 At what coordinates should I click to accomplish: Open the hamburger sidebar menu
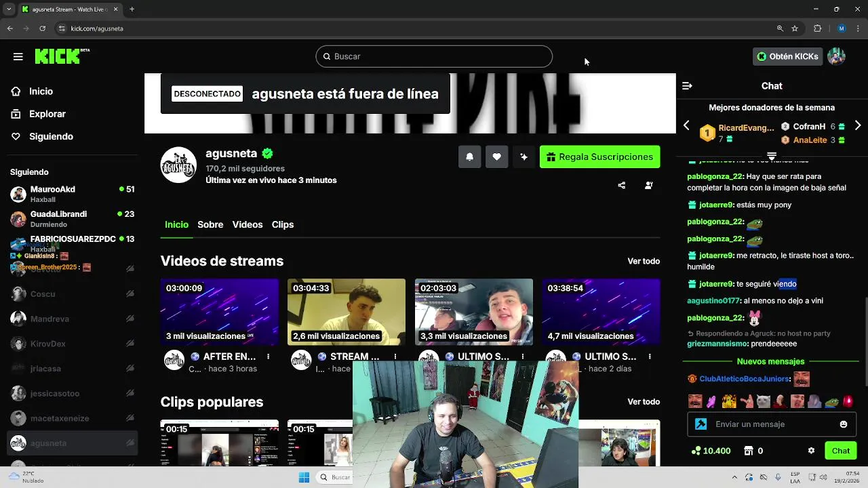(18, 57)
